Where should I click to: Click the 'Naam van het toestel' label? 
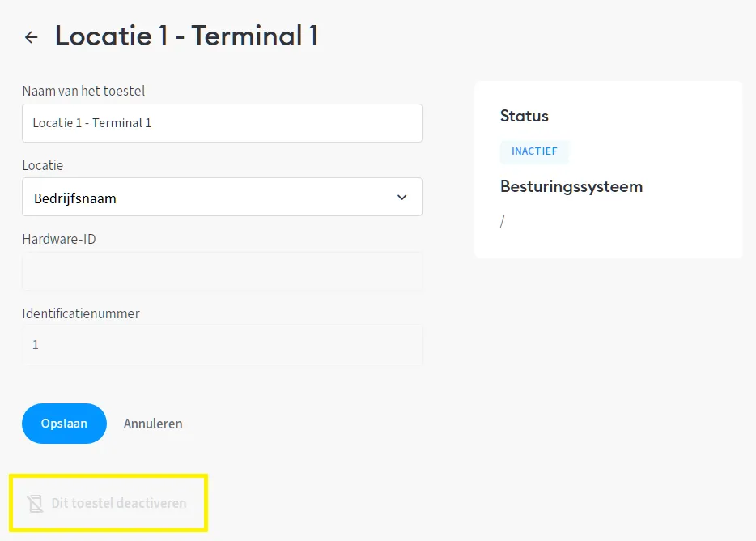[x=83, y=91]
